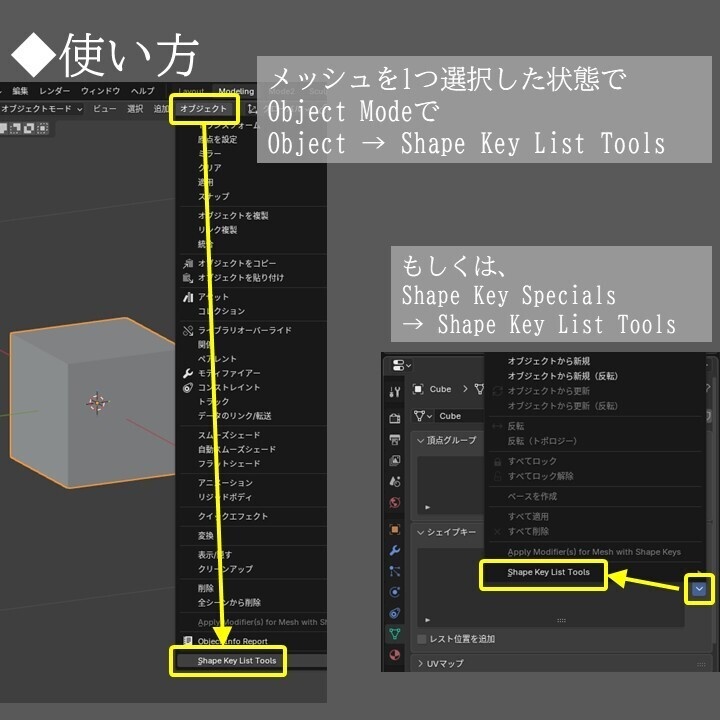Open the Physics properties tab icon
This screenshot has height=720, width=720.
point(394,592)
